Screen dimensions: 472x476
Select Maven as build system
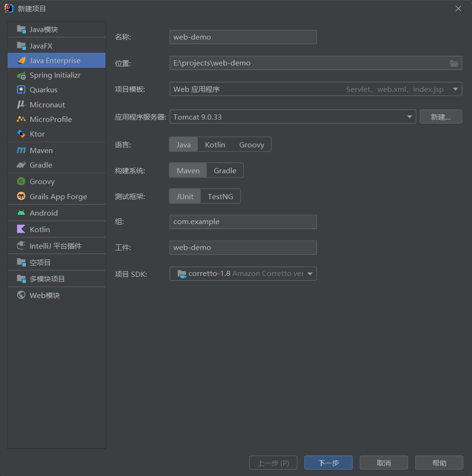(x=188, y=170)
